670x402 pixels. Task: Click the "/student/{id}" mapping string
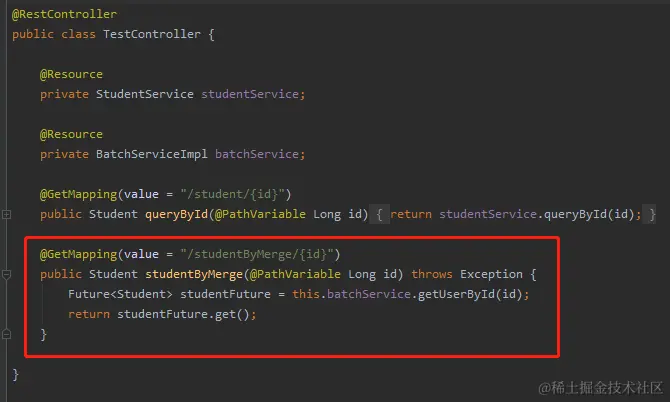point(232,194)
